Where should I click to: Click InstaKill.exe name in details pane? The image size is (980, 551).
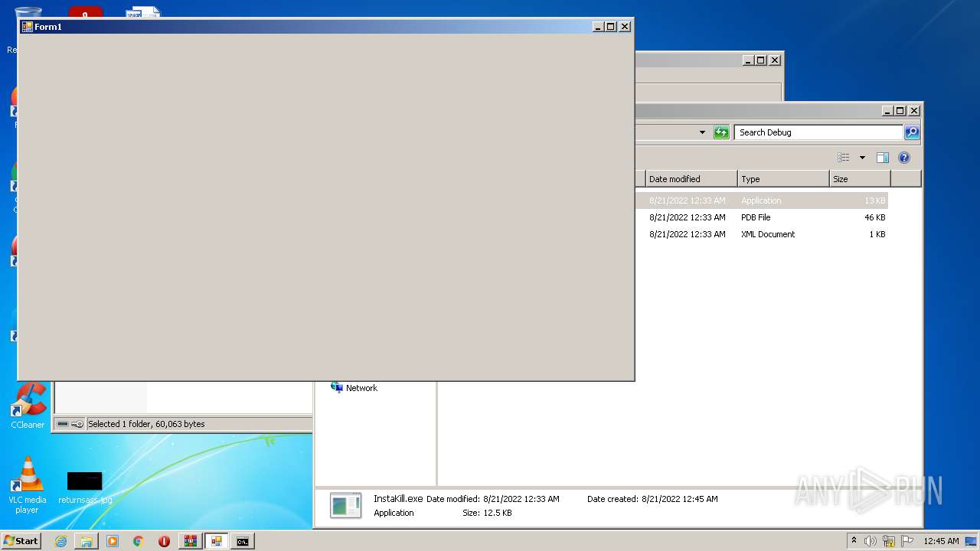(398, 498)
